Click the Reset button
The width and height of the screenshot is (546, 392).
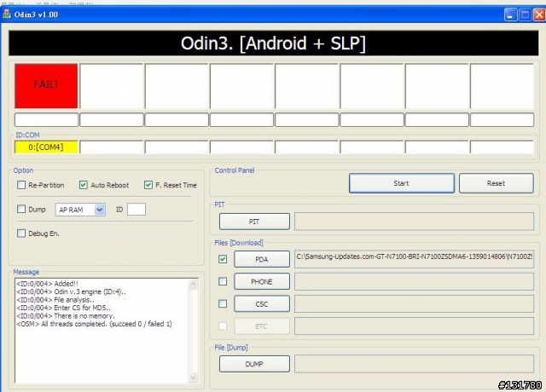(497, 183)
